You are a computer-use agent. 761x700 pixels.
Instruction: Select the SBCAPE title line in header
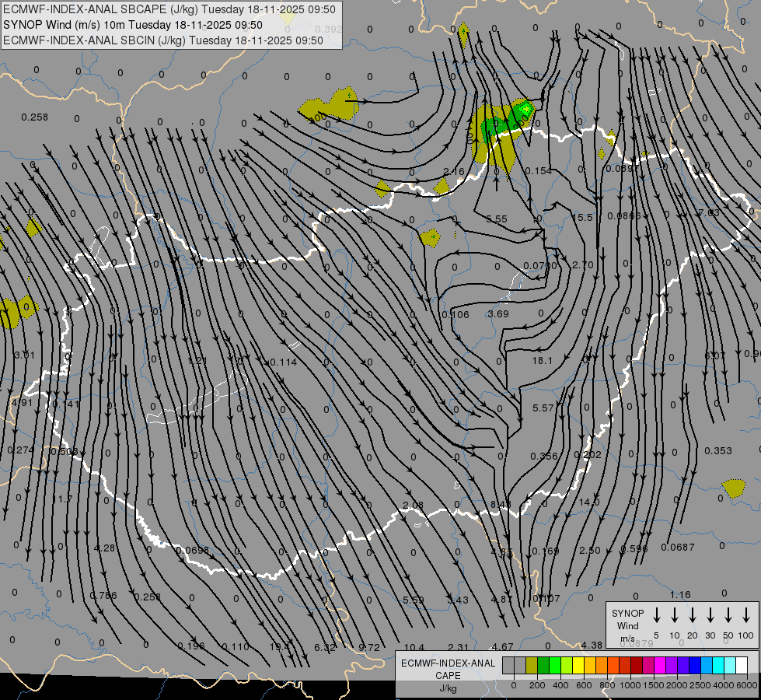pos(169,9)
